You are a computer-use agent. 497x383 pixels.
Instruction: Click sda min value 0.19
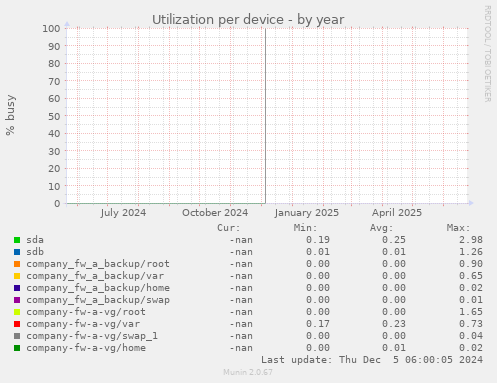(x=318, y=240)
